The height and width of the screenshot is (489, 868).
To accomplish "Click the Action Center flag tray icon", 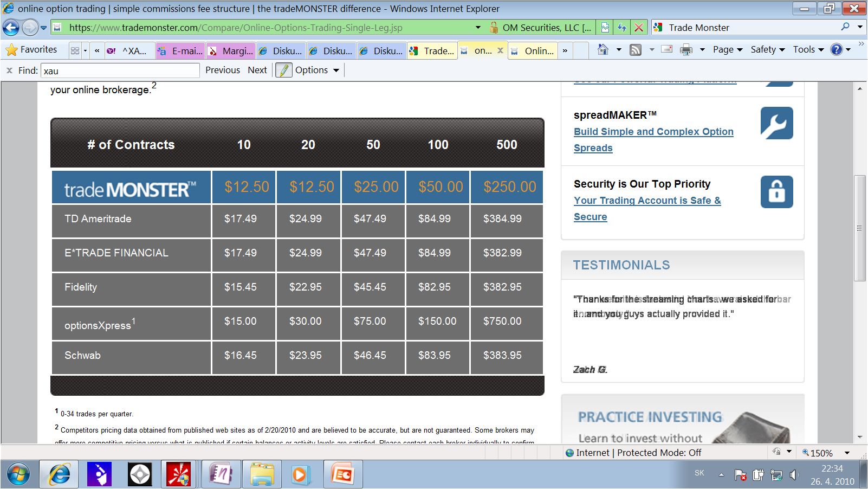I will pyautogui.click(x=741, y=475).
